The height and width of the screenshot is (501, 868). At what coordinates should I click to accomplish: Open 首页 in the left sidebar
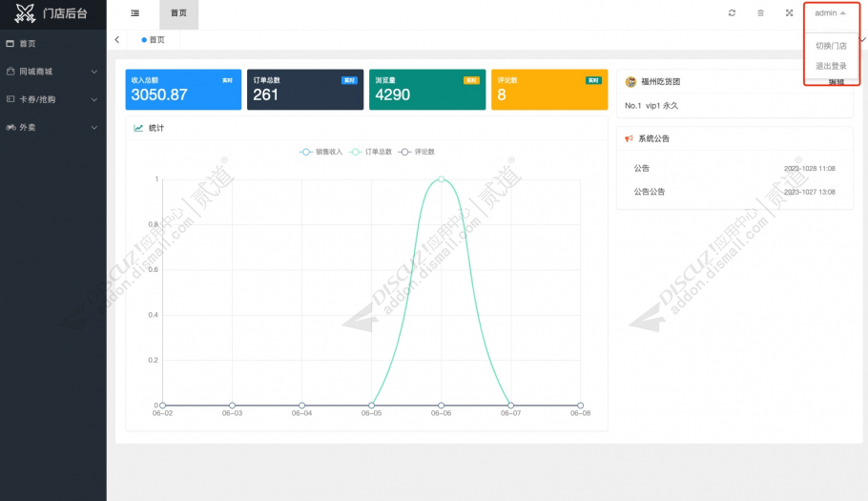pyautogui.click(x=28, y=44)
